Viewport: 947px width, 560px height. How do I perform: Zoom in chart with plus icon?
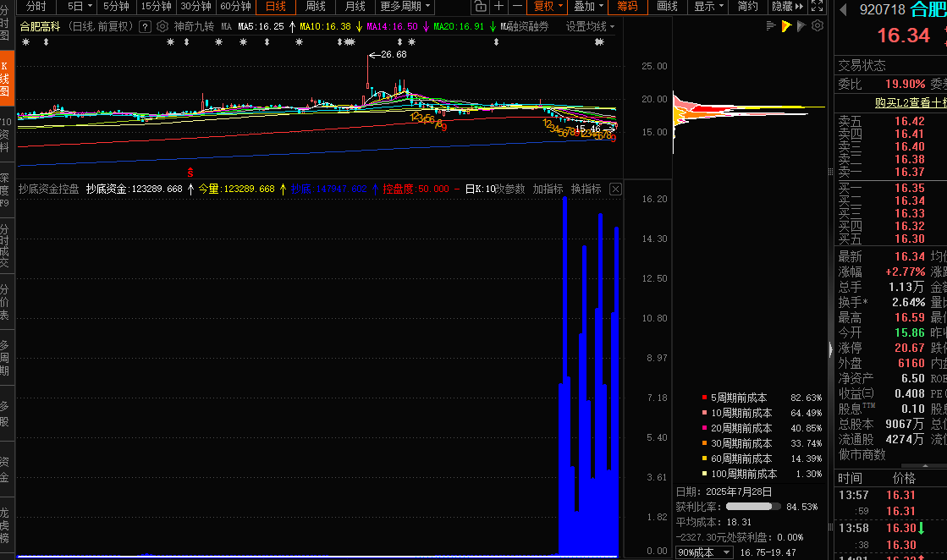tap(499, 7)
